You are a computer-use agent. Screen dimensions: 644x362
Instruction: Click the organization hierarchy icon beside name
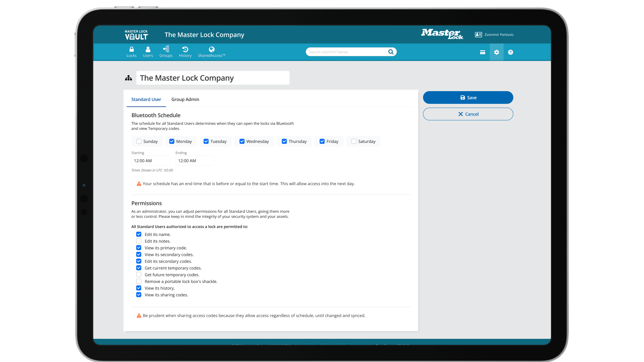tap(128, 78)
